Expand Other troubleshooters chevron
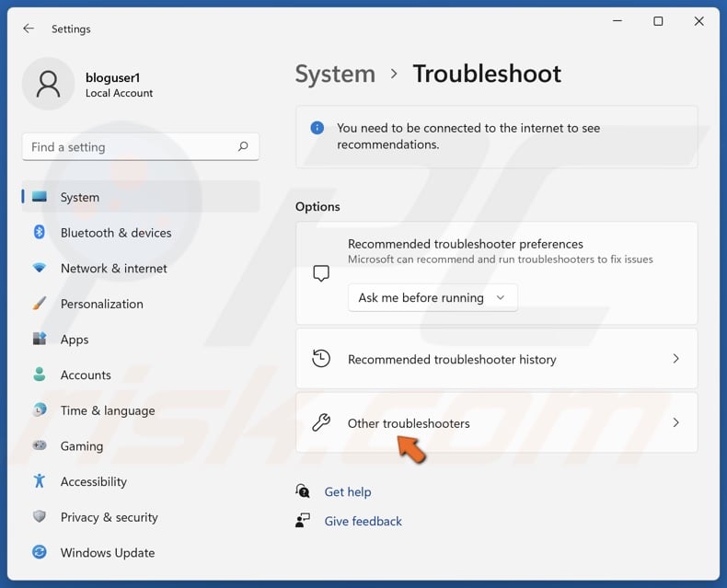The height and width of the screenshot is (588, 727). [675, 422]
